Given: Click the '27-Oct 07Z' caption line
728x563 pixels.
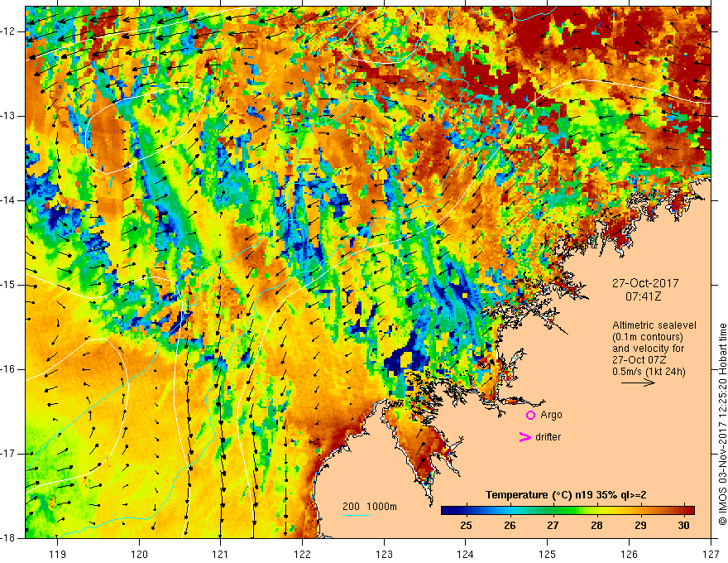Looking at the screenshot, I should 640,360.
